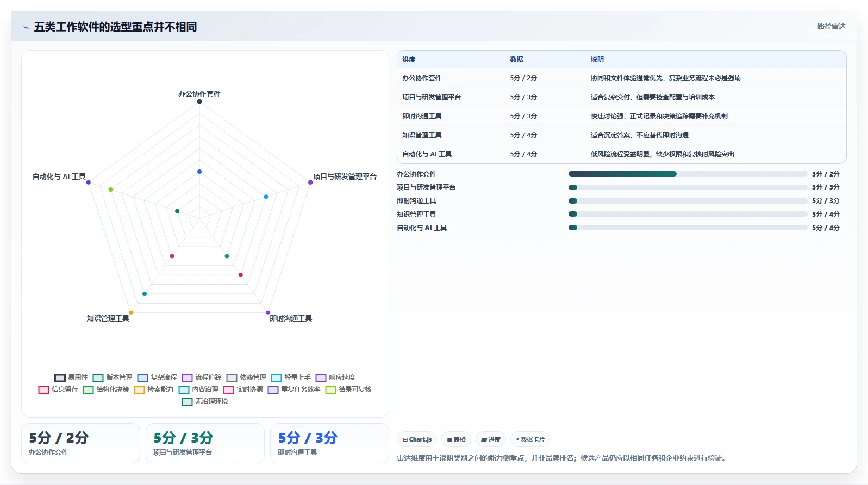868x485 pixels.
Task: Toggle the 版本管理 legend entry
Action: [x=113, y=377]
